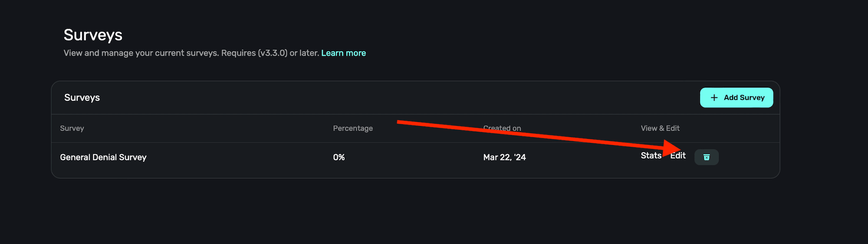This screenshot has width=868, height=244.
Task: Click the Surveys panel title
Action: pyautogui.click(x=82, y=98)
